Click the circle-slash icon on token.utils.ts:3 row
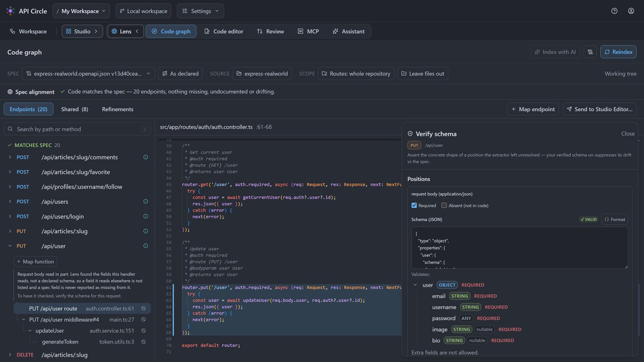 (x=144, y=342)
